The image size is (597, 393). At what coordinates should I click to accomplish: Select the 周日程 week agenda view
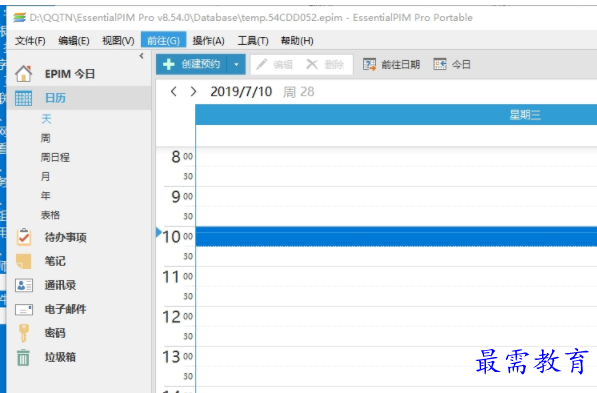tap(55, 157)
